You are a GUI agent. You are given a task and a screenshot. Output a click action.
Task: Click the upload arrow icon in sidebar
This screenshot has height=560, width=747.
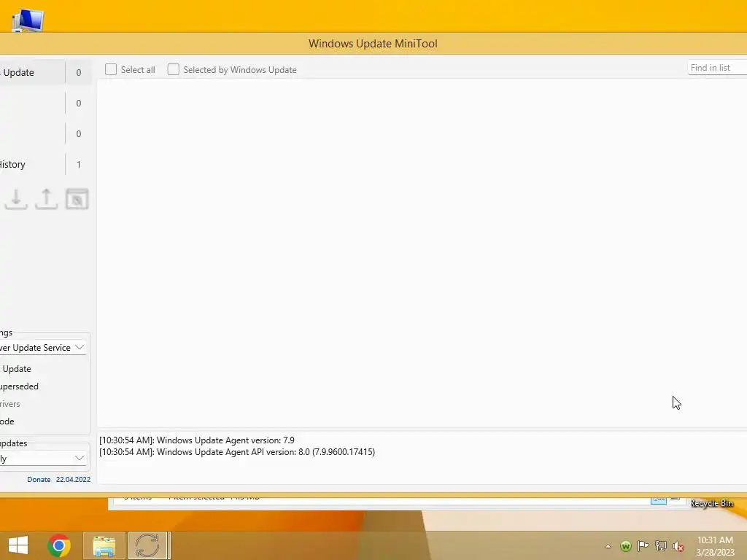[46, 199]
